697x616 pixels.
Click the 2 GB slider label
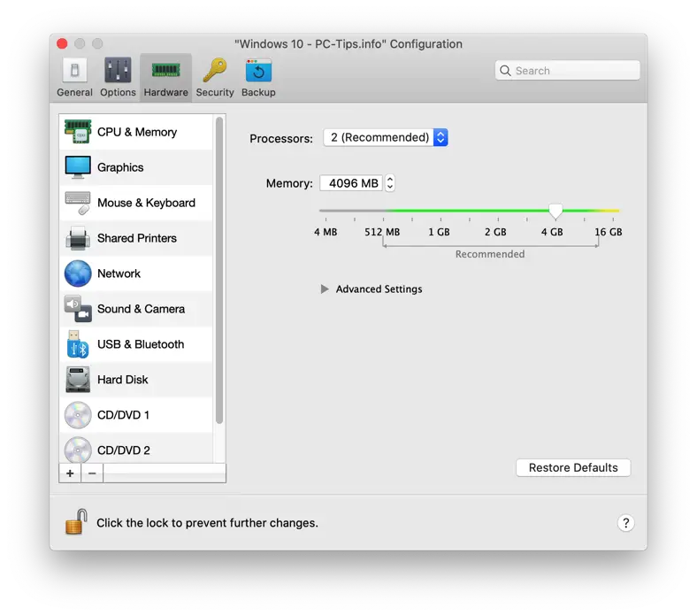point(495,232)
